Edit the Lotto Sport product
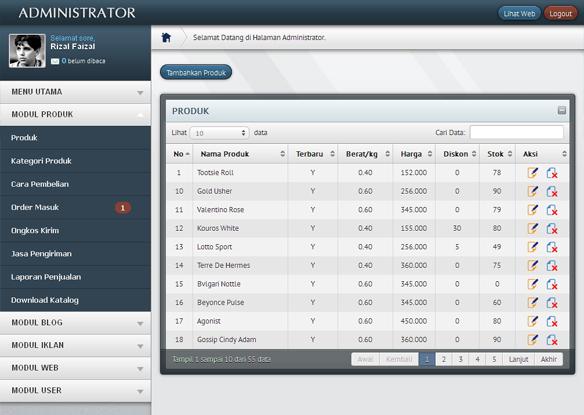This screenshot has width=584, height=415. pos(533,247)
